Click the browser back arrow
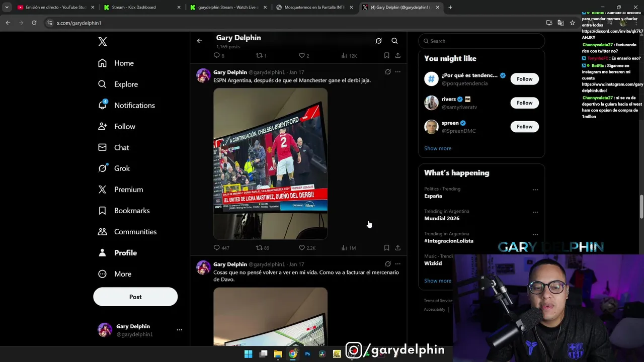Viewport: 644px width, 362px height. click(8, 23)
